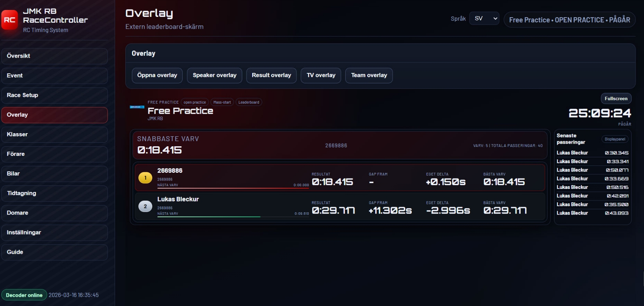Image resolution: width=644 pixels, height=306 pixels.
Task: Click the Leaderboard tag chip
Action: pyautogui.click(x=249, y=102)
